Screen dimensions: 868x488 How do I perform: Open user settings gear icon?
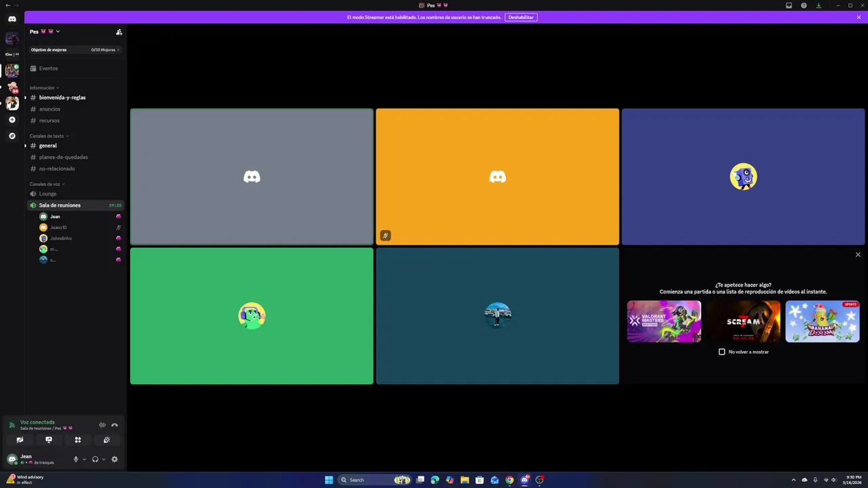[x=115, y=460]
